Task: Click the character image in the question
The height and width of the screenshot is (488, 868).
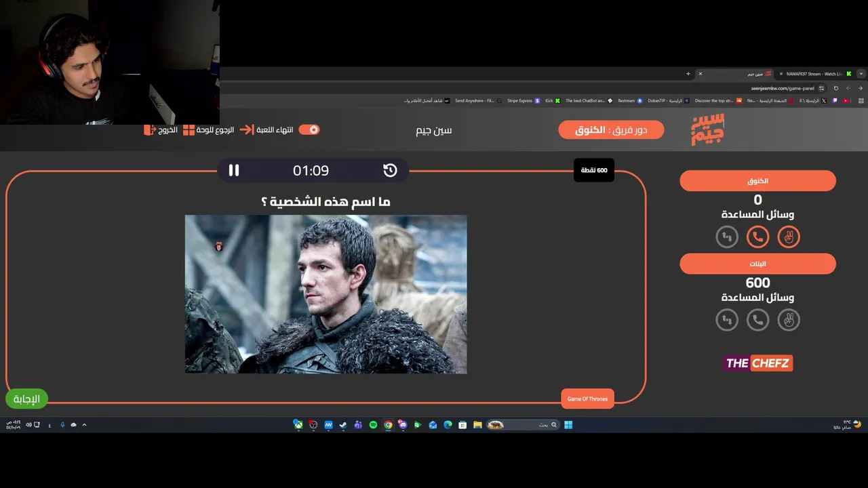Action: point(325,294)
